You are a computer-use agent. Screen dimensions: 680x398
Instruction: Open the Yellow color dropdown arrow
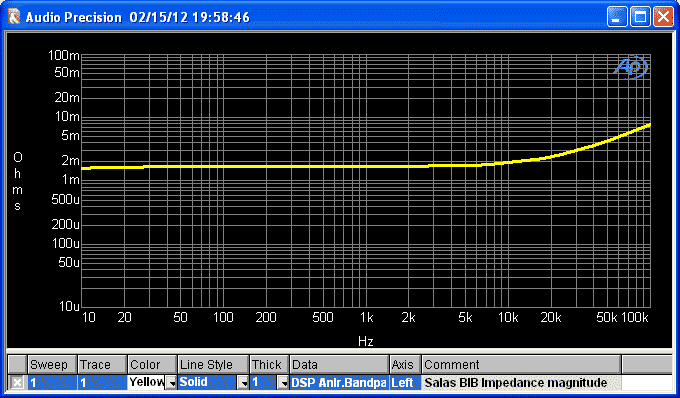(172, 383)
